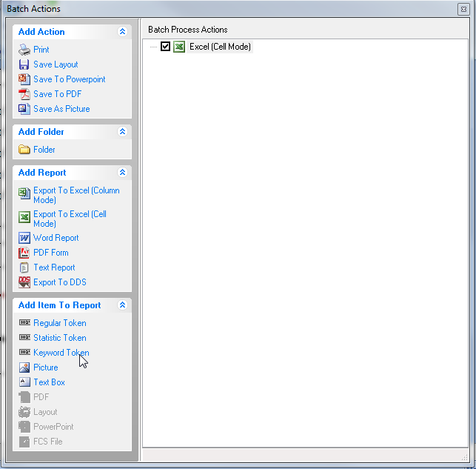Click the Add Folder header title
The image size is (476, 469).
coord(41,132)
